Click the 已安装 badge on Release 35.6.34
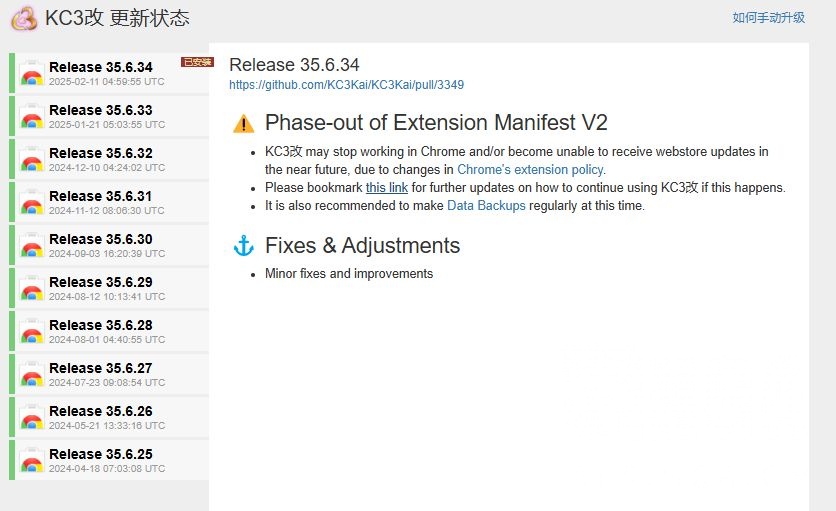The width and height of the screenshot is (836, 511). [x=197, y=62]
